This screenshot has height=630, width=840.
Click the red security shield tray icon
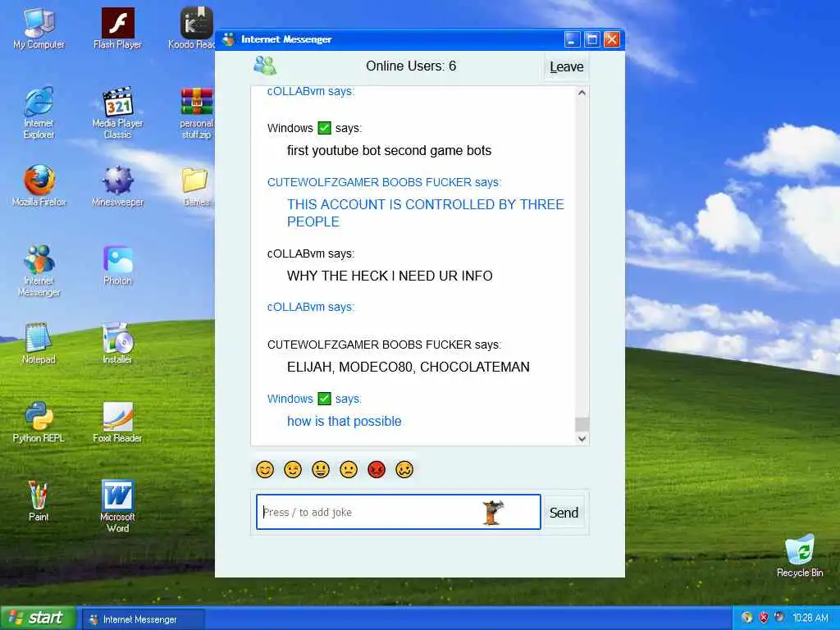click(764, 618)
